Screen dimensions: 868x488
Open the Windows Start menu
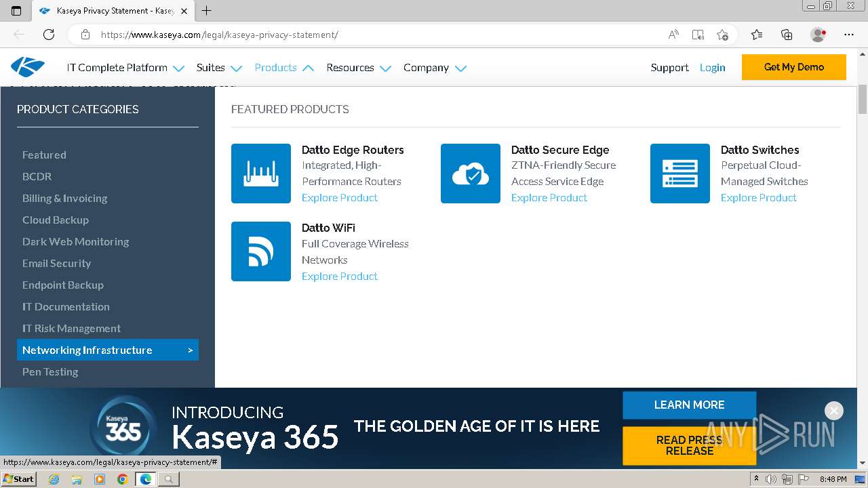[19, 479]
